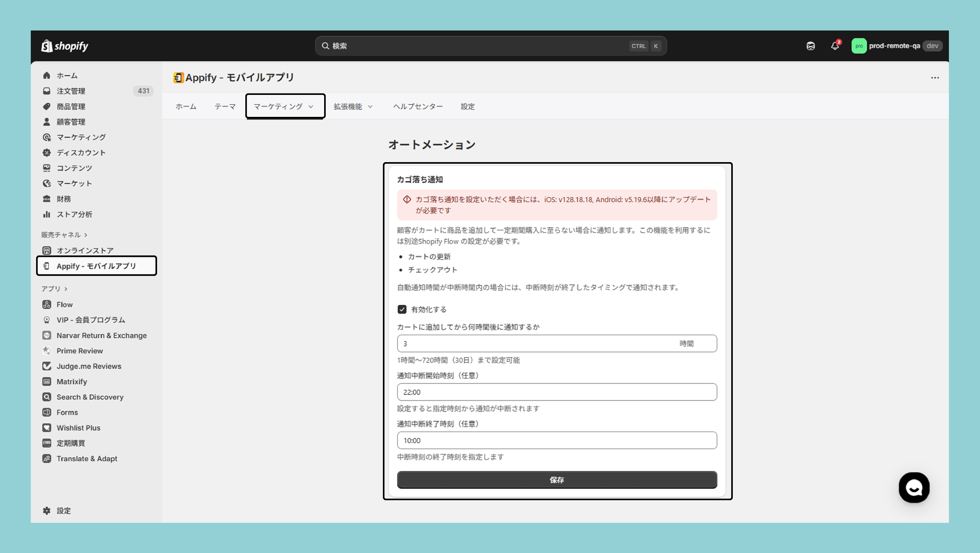Open Judge.me Reviews app

[89, 366]
